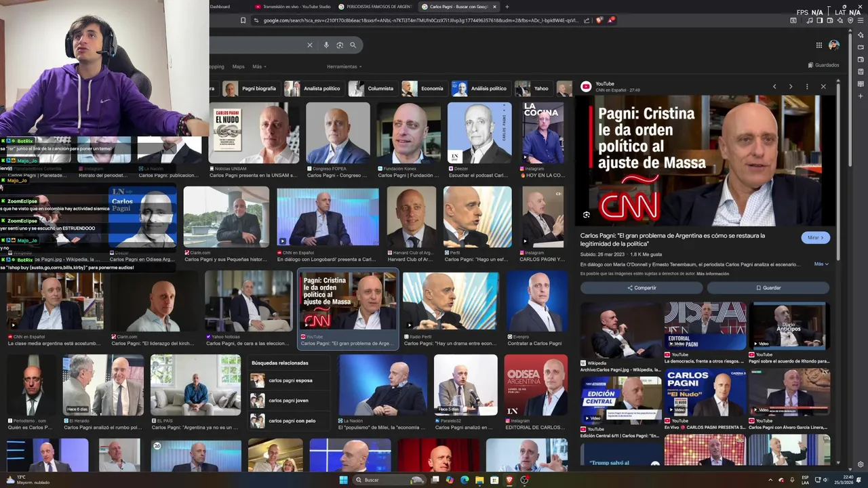The width and height of the screenshot is (868, 488).
Task: Open Microsoft Store from taskbar
Action: [x=494, y=480]
